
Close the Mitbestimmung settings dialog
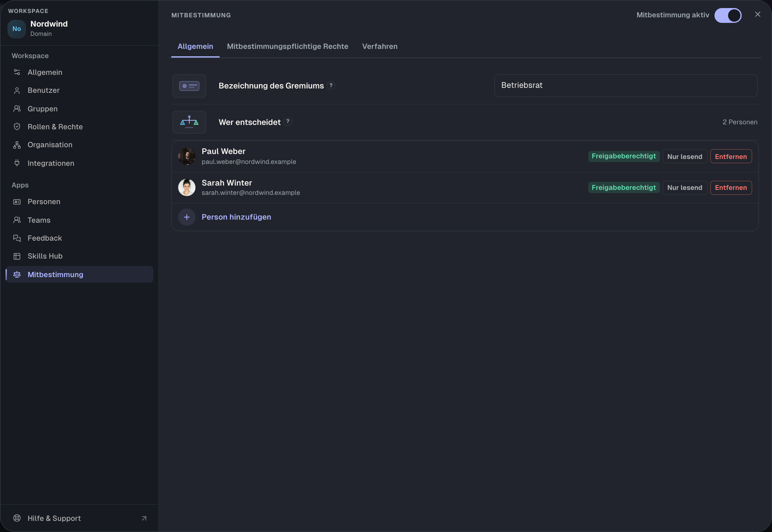[x=758, y=14]
